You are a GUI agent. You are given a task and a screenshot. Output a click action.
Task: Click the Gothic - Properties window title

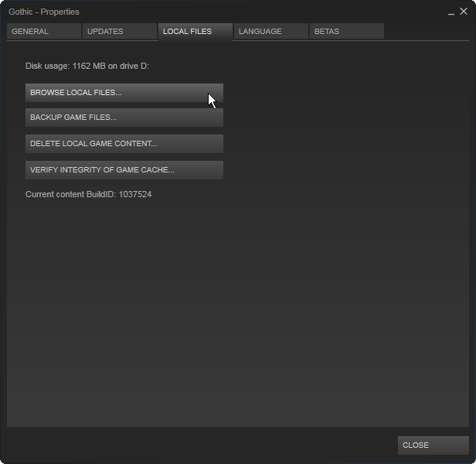[x=44, y=12]
